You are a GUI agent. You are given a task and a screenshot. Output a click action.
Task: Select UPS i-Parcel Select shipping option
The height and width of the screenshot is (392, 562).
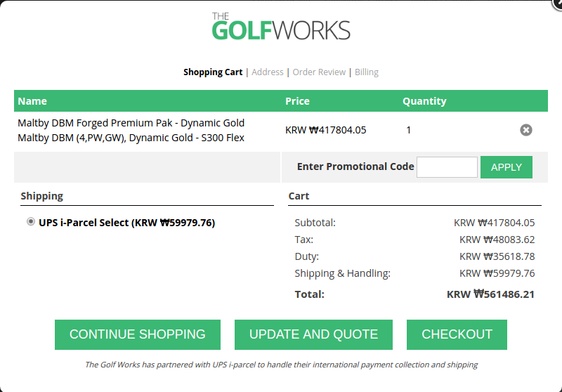pos(30,222)
